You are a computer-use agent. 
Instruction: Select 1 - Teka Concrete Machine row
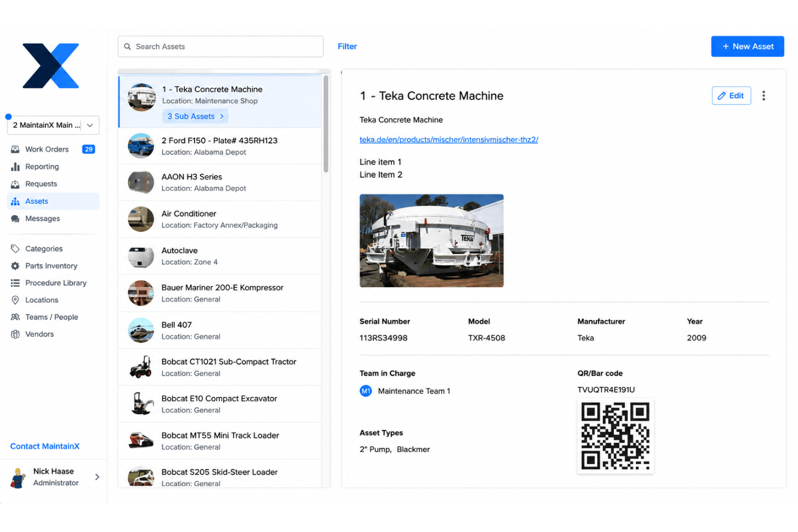pos(220,101)
